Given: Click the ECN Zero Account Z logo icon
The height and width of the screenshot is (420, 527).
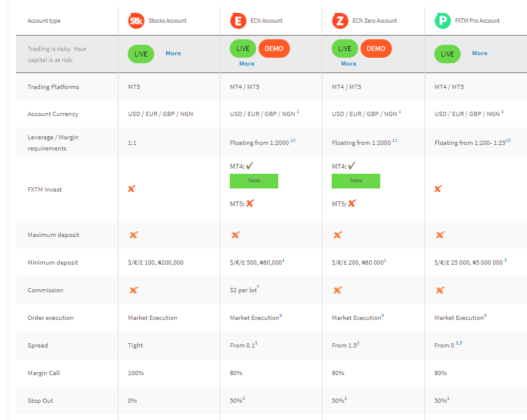Looking at the screenshot, I should click(x=340, y=21).
